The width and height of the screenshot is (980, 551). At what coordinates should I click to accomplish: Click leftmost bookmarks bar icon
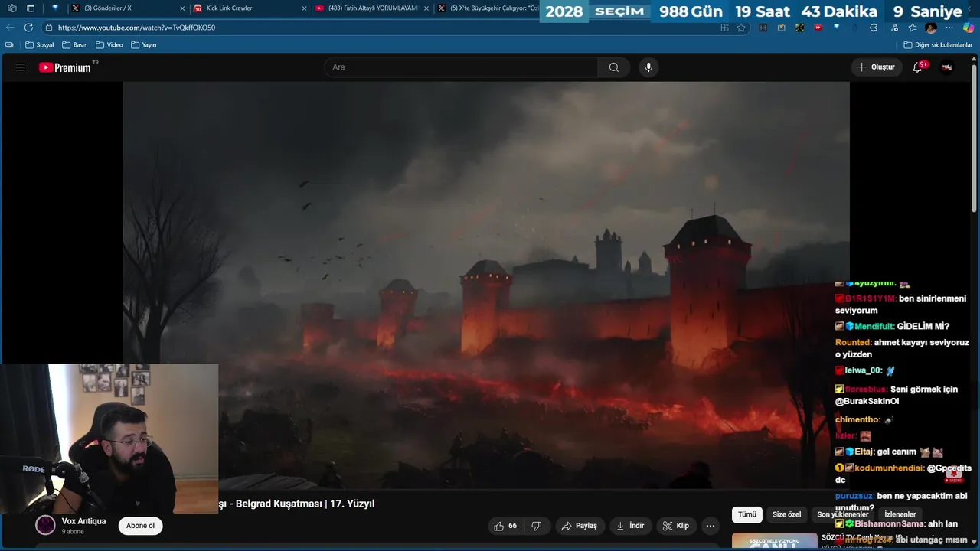coord(9,45)
